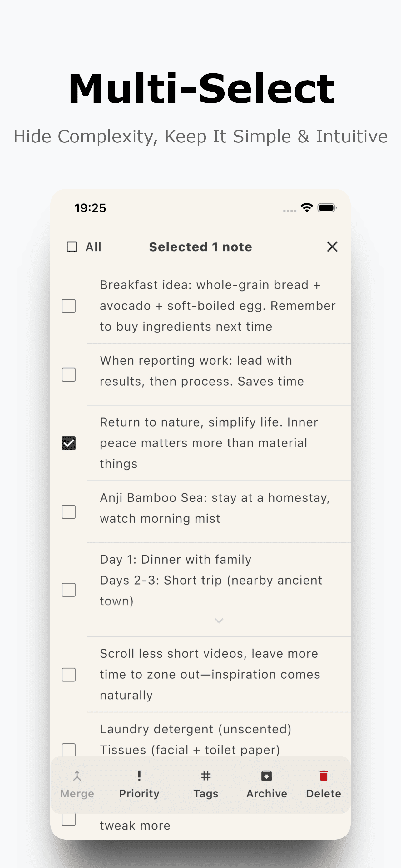Image resolution: width=401 pixels, height=868 pixels.
Task: Check the breakfast idea note's checkbox
Action: pos(69,306)
